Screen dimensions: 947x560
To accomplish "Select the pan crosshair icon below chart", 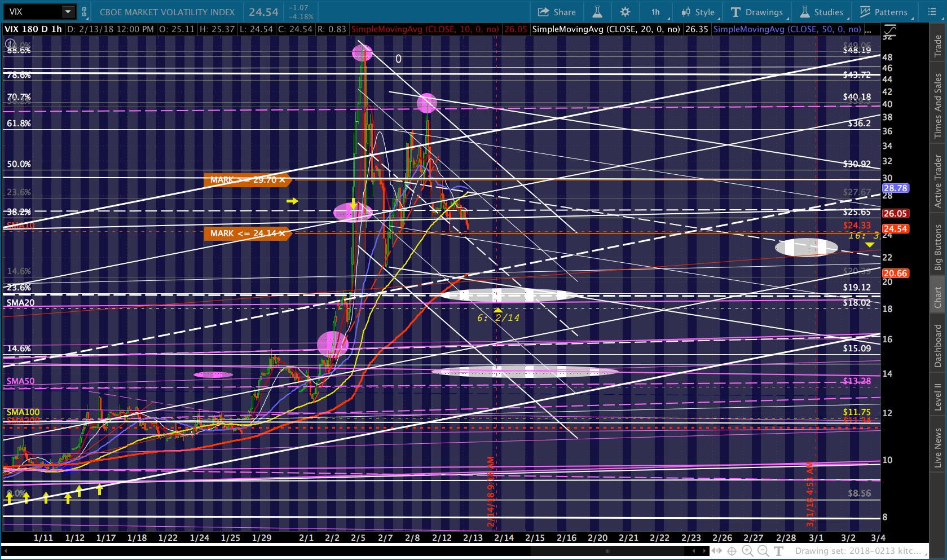I will 732,551.
